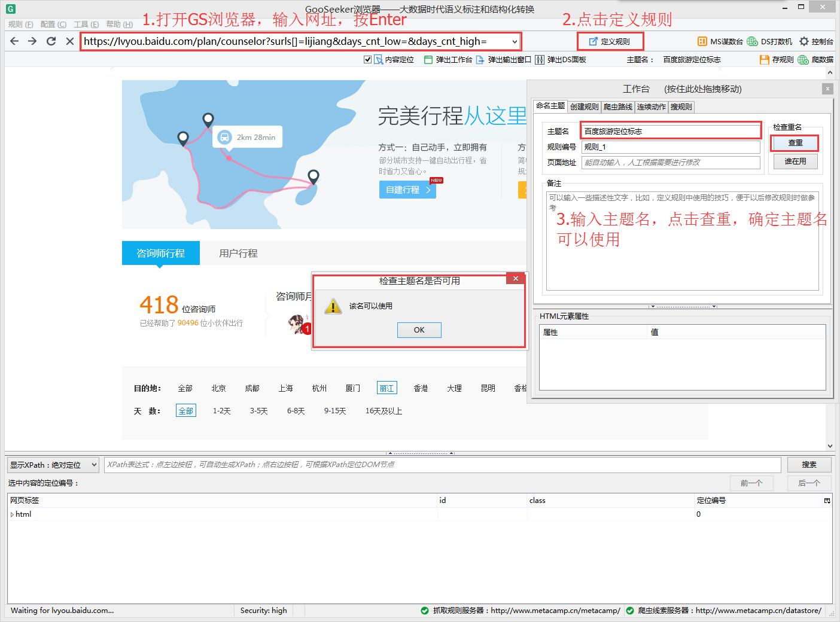The image size is (840, 622).
Task: Switch to the 搜规则 tab
Action: 681,106
